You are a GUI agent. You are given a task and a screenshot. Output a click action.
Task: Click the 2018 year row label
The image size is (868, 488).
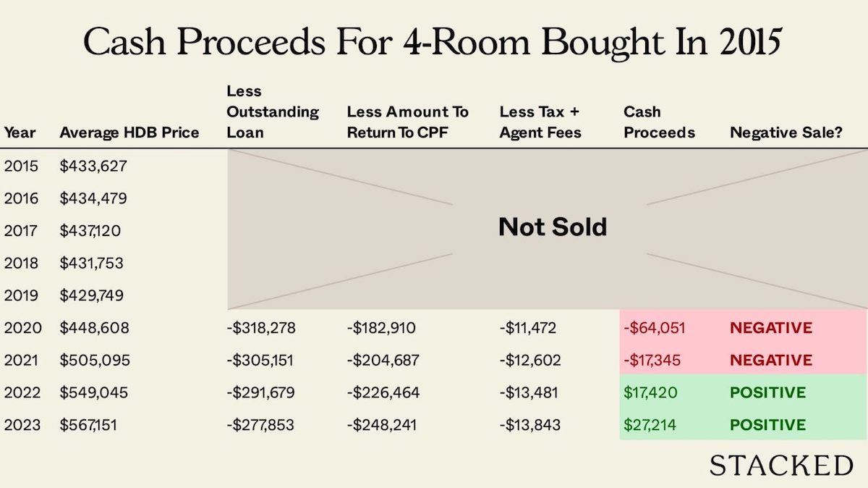click(x=23, y=264)
